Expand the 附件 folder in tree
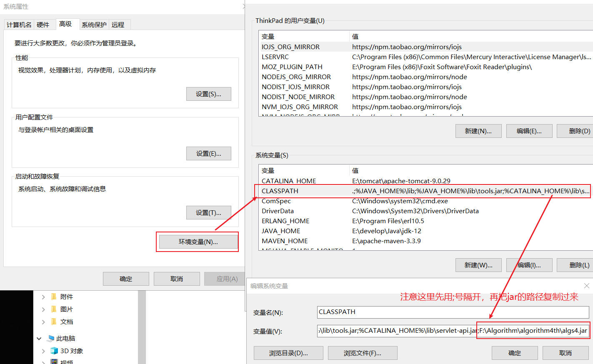 (43, 297)
